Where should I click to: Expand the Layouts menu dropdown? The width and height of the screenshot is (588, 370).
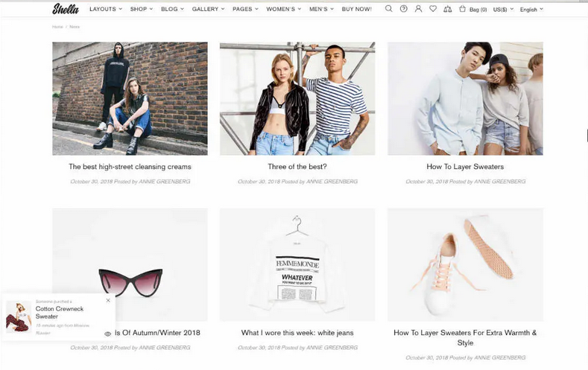click(x=105, y=10)
